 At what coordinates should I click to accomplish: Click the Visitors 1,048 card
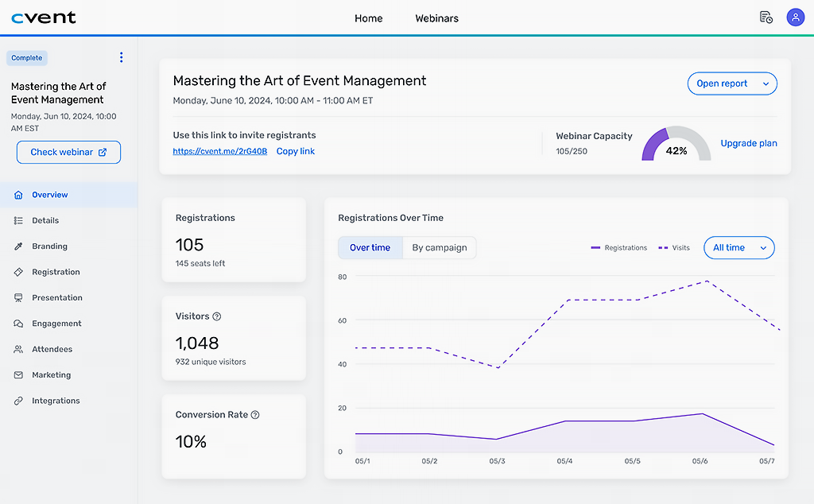pos(234,339)
